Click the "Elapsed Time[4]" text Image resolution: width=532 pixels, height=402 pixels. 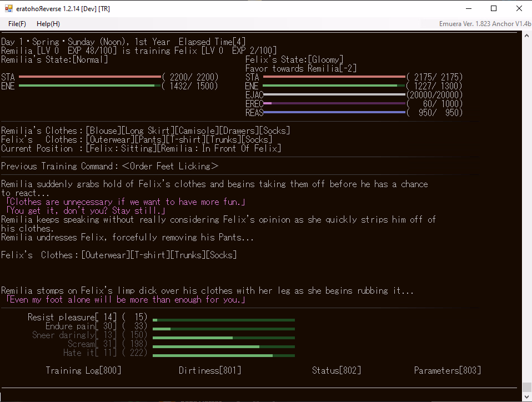[x=212, y=42]
